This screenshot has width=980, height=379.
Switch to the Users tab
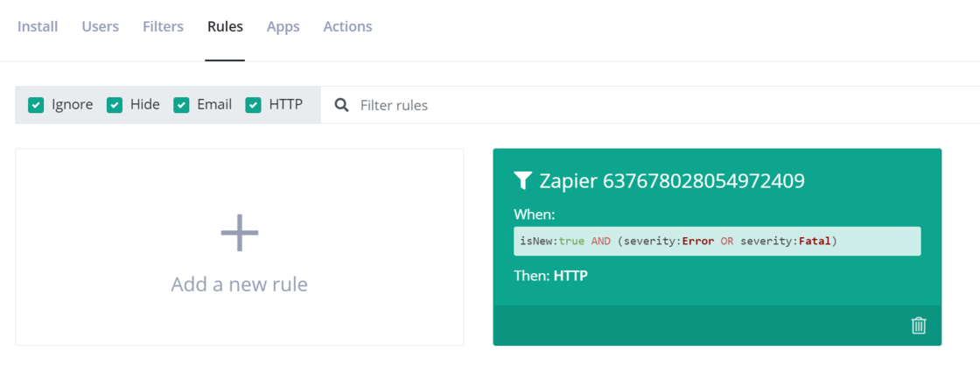click(100, 27)
